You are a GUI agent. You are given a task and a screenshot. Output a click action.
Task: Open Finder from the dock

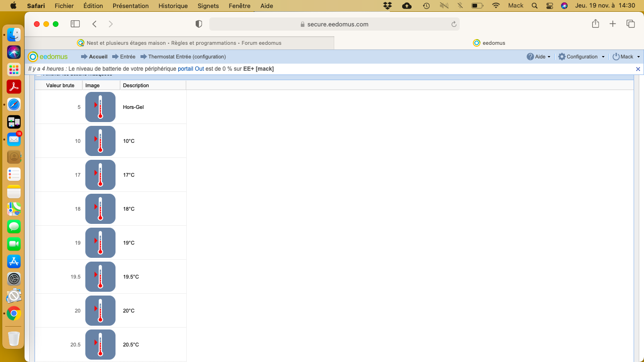[14, 34]
